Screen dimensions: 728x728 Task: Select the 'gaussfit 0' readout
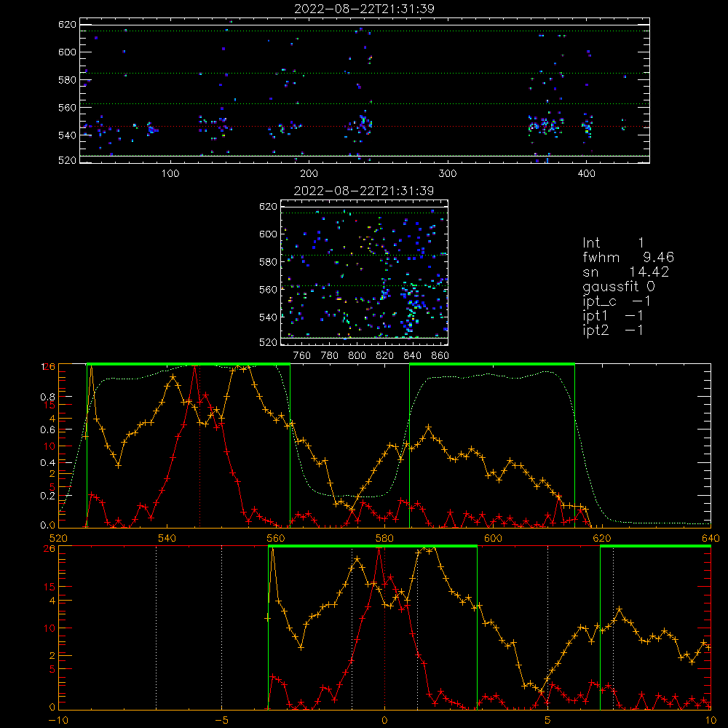(x=619, y=286)
